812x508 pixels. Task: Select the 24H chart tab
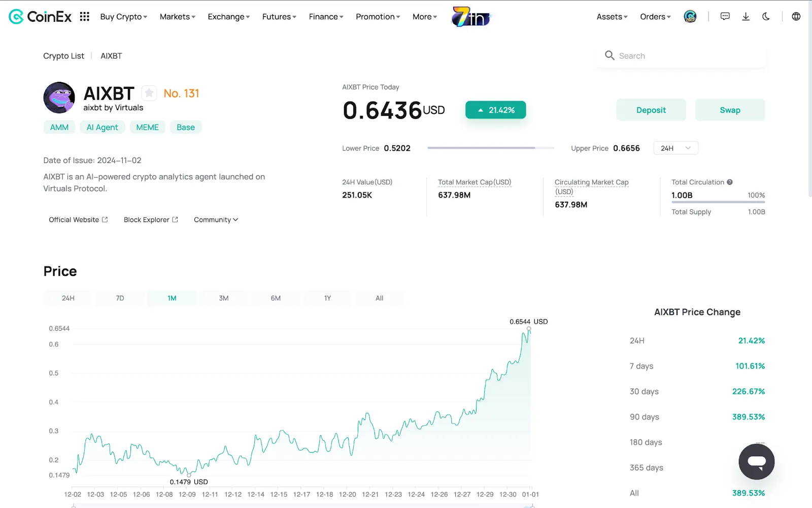(x=68, y=298)
